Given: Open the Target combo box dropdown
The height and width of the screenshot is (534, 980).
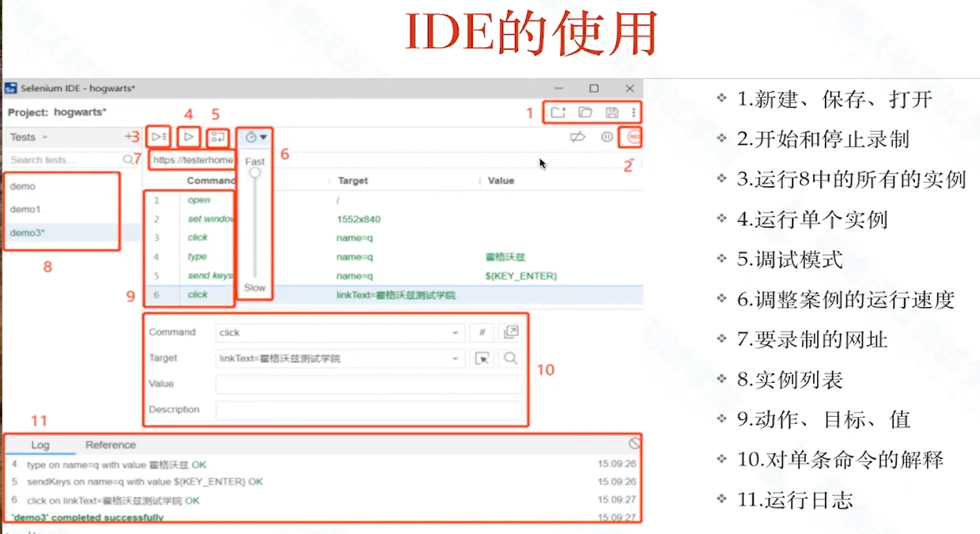Looking at the screenshot, I should 456,359.
